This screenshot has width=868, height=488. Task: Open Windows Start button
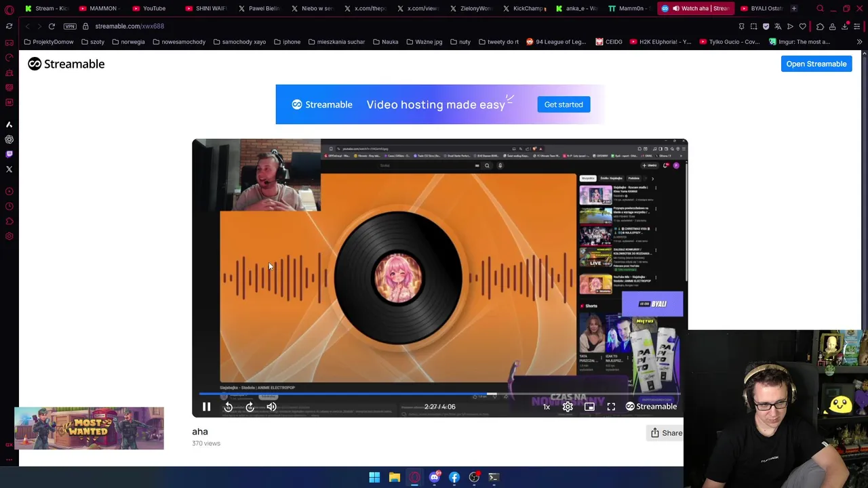tap(374, 477)
